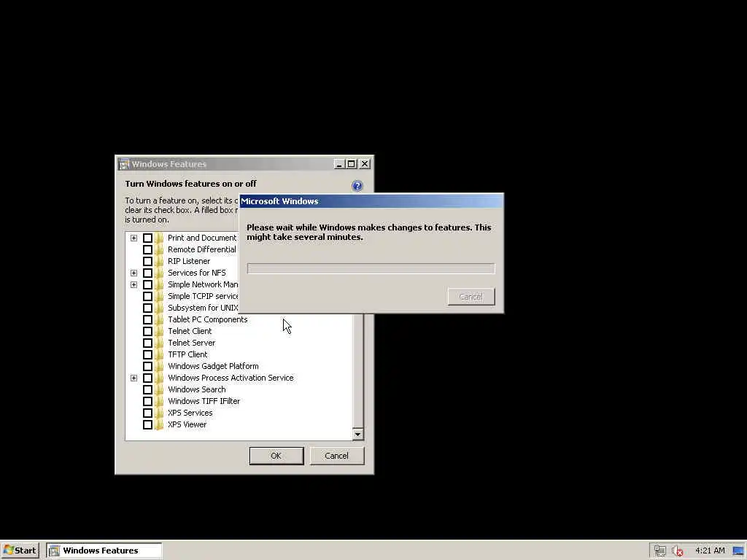Click Cancel in the Microsoft Windows dialog

471,297
